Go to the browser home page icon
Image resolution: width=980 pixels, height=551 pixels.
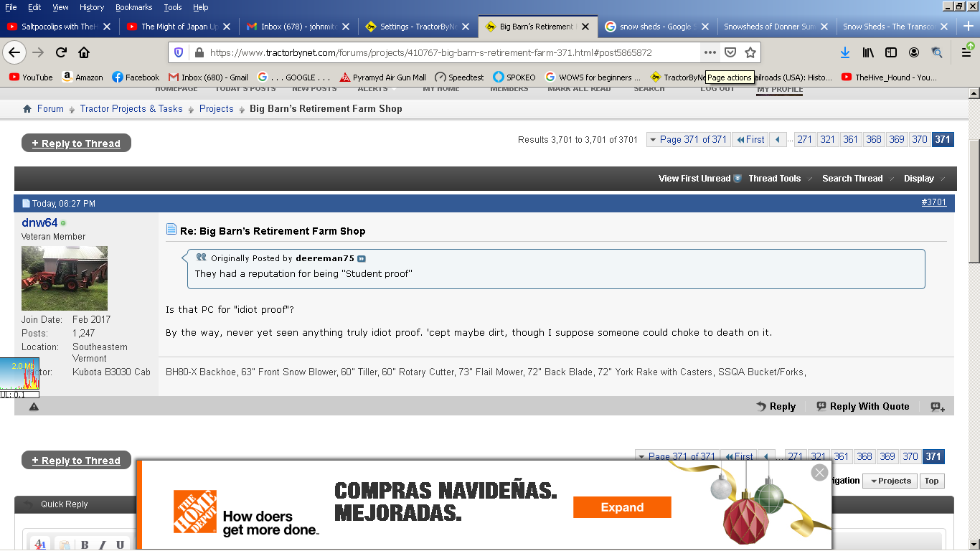coord(84,52)
